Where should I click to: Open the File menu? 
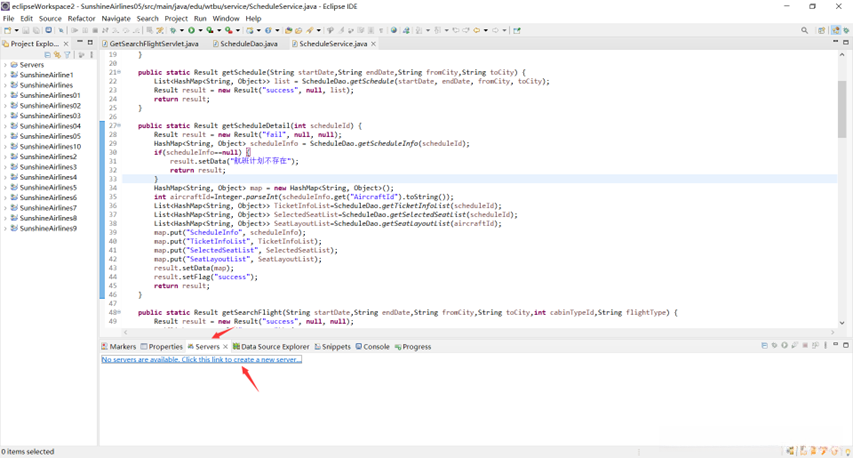click(x=8, y=18)
